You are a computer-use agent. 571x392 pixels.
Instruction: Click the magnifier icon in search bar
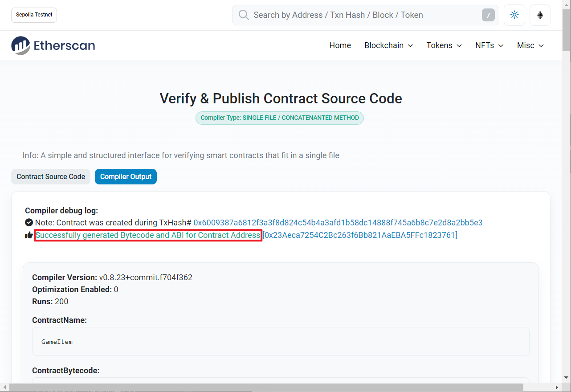(244, 15)
